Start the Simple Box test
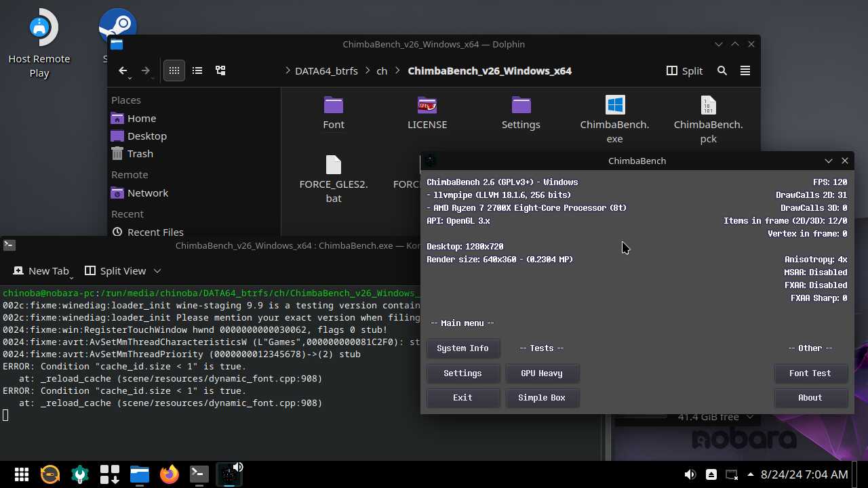The height and width of the screenshot is (488, 868). [x=542, y=398]
